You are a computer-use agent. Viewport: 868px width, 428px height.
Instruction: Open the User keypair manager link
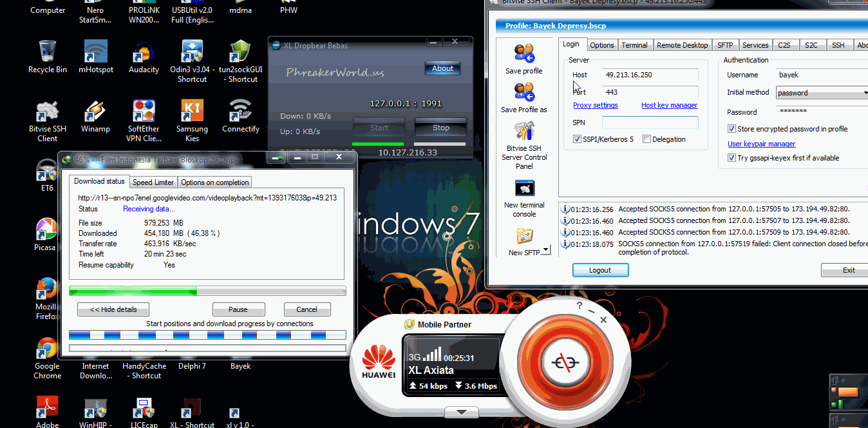click(x=761, y=144)
